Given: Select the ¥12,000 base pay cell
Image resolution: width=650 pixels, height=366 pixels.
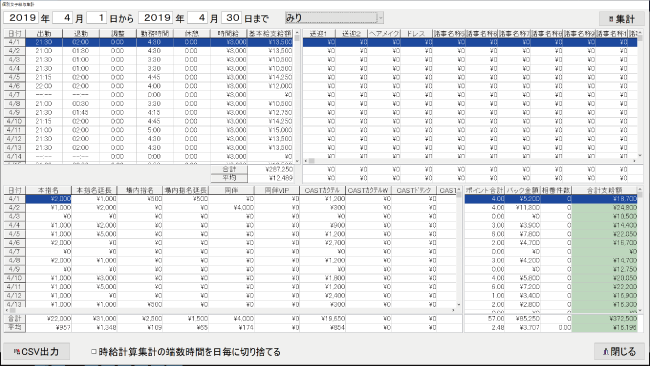Looking at the screenshot, I should (x=270, y=86).
